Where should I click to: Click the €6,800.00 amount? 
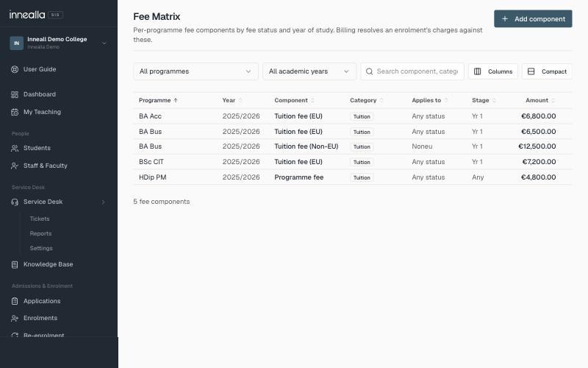coord(539,116)
